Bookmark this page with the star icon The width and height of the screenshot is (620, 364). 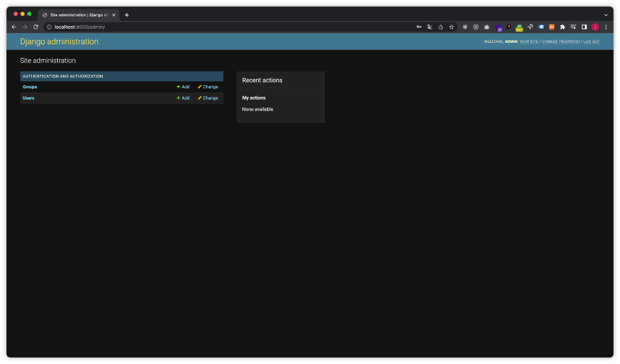pos(451,27)
